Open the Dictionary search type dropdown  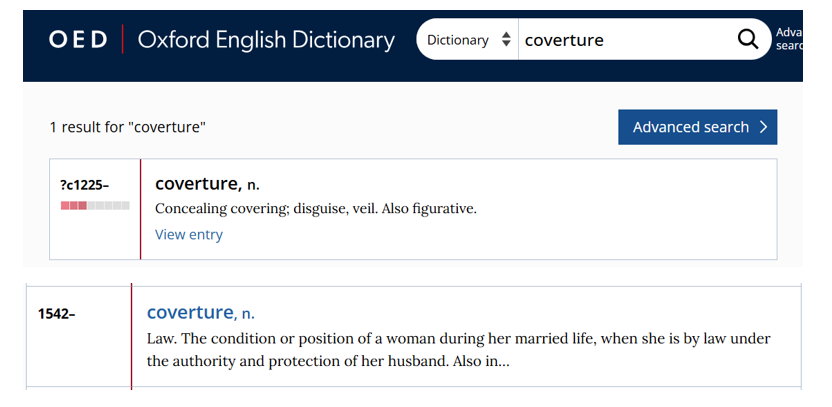(x=468, y=40)
